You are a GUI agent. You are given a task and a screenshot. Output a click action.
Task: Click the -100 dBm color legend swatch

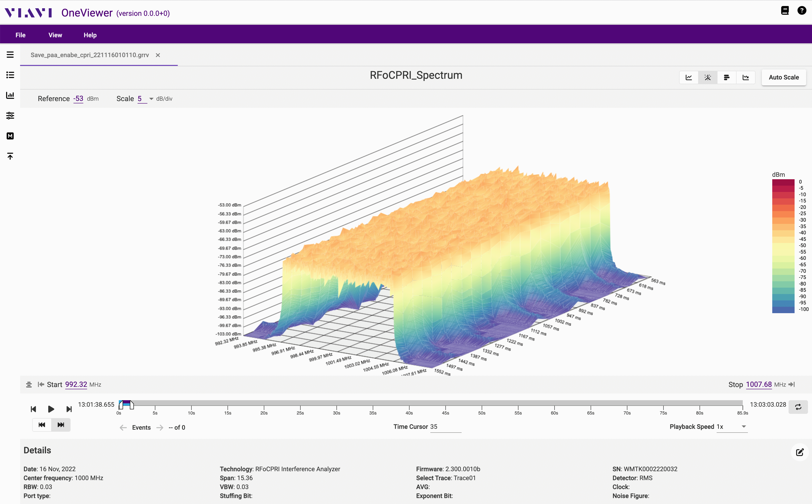[x=783, y=310]
